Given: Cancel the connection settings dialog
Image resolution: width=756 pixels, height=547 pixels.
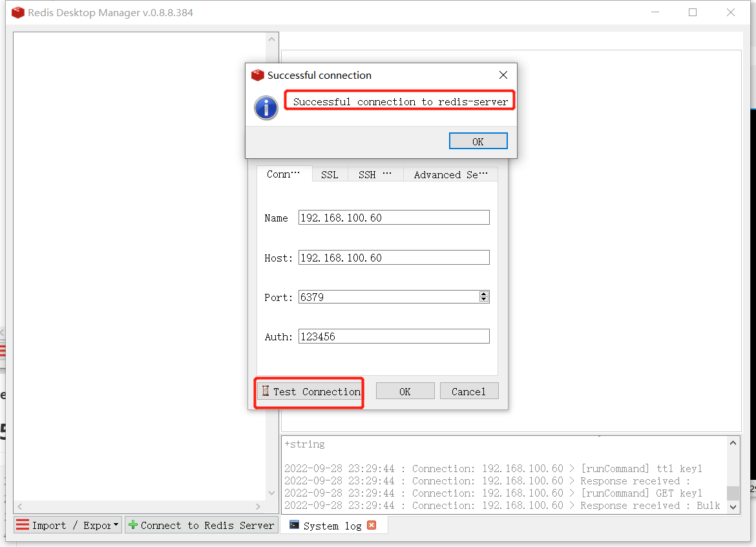Looking at the screenshot, I should tap(468, 391).
